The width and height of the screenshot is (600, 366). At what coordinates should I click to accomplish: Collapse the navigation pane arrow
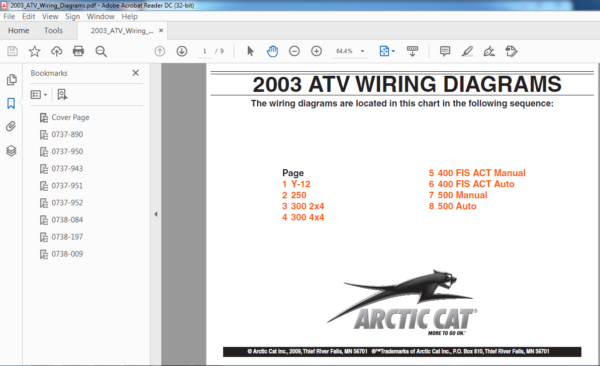coord(156,214)
